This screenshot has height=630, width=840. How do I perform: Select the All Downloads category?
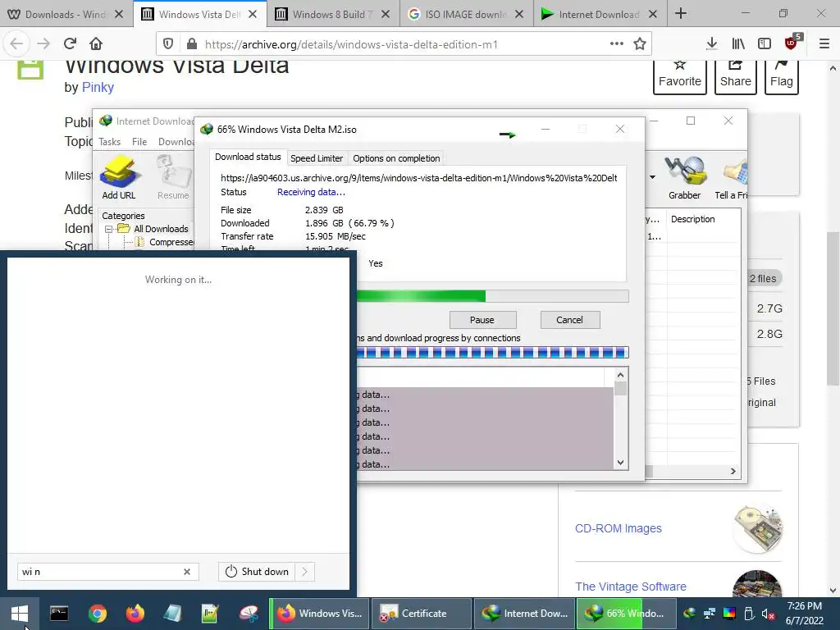point(161,229)
